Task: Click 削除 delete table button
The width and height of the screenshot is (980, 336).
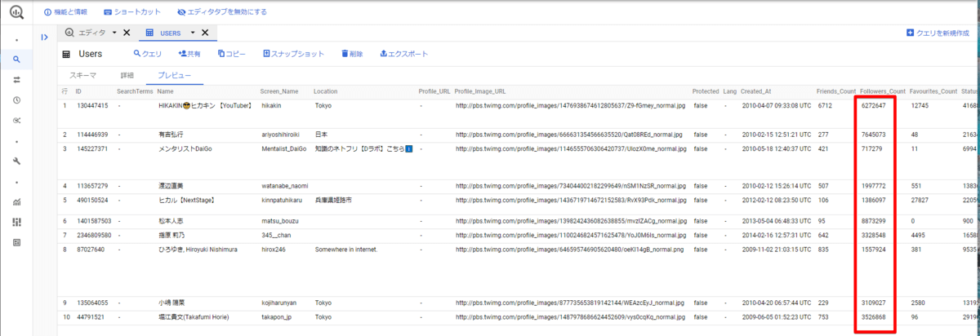Action: click(351, 54)
